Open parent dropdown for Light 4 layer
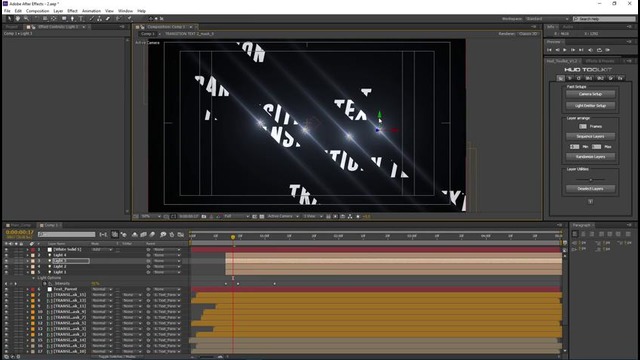The width and height of the screenshot is (640, 360). tap(167, 255)
